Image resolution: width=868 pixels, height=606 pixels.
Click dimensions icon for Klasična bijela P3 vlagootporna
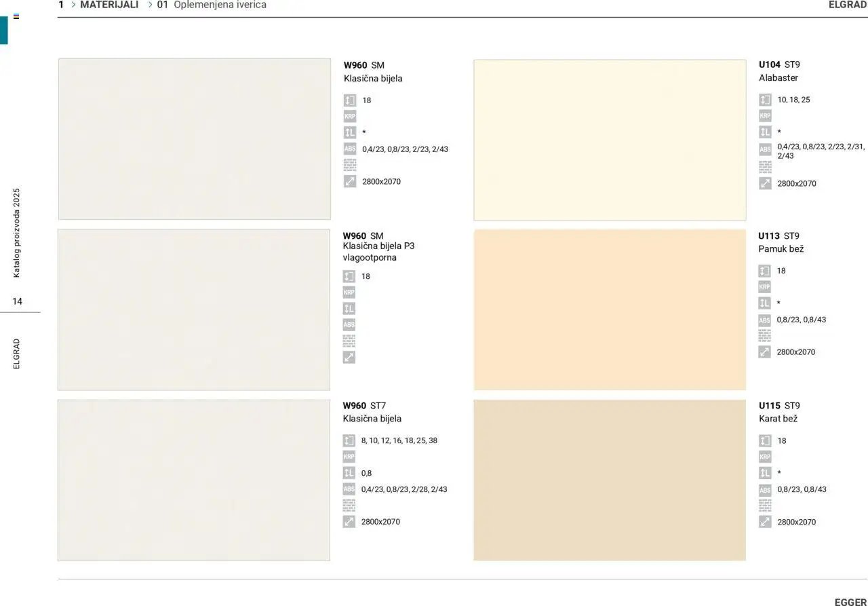tap(349, 357)
